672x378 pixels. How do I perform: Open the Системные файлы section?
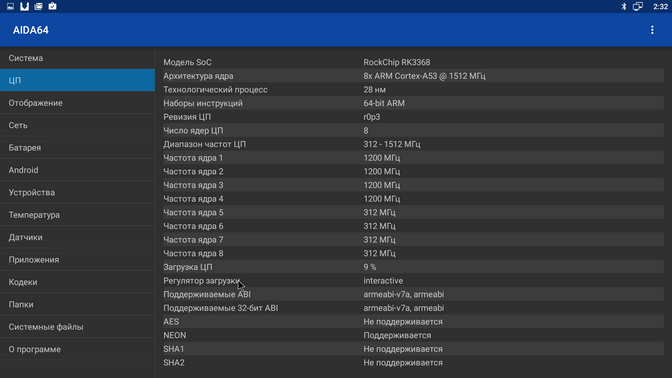[x=77, y=327]
